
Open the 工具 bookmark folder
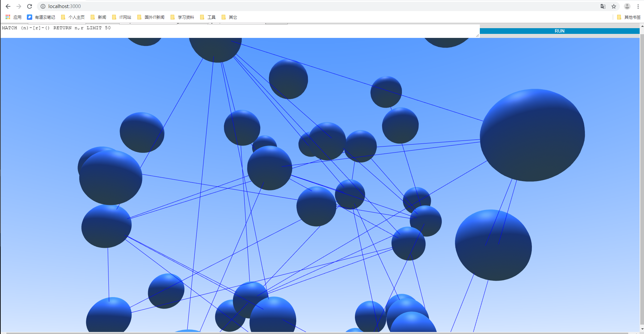(x=208, y=17)
